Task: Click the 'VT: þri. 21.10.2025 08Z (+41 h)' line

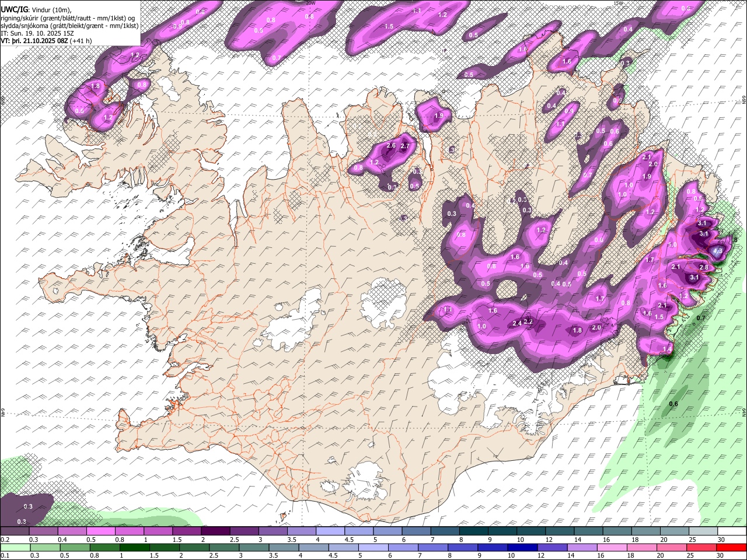Action: pyautogui.click(x=47, y=41)
